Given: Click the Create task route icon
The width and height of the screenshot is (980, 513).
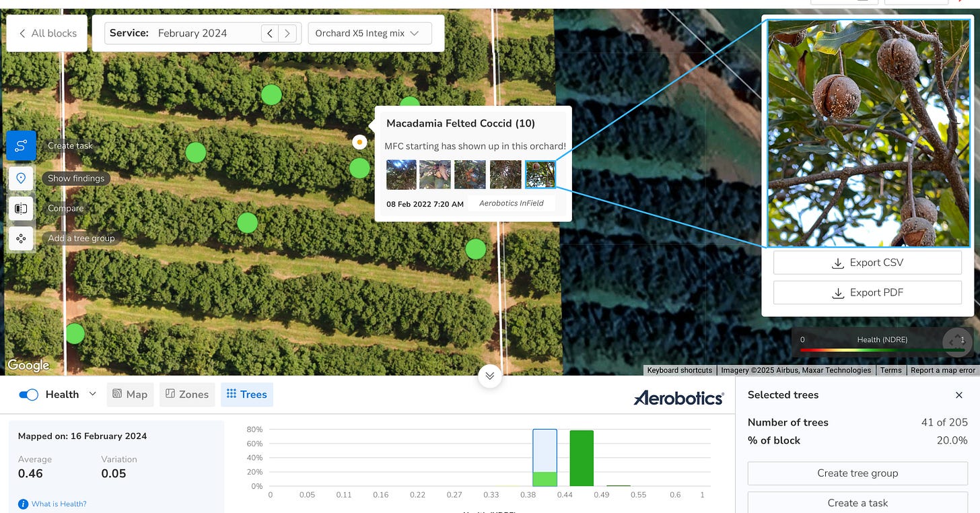Looking at the screenshot, I should tap(21, 145).
